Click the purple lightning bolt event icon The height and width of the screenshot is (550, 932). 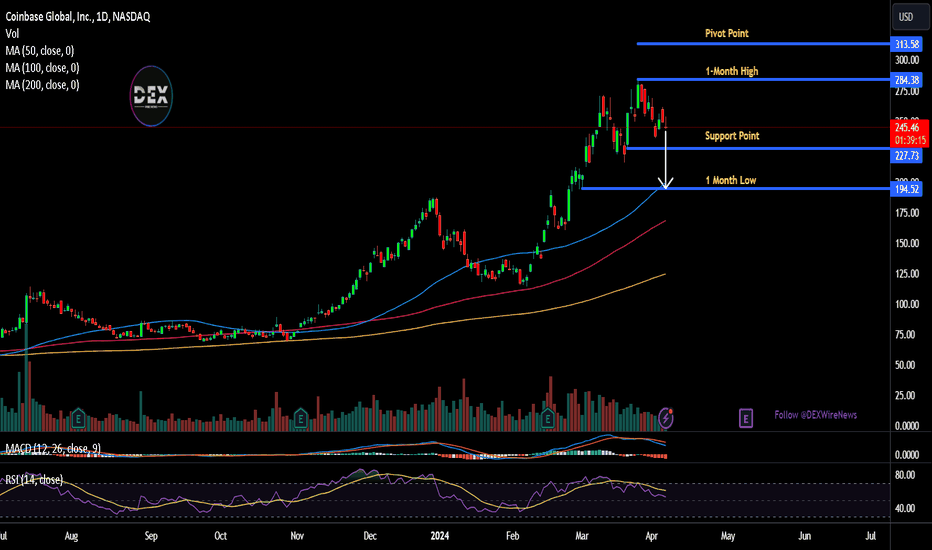click(x=666, y=418)
